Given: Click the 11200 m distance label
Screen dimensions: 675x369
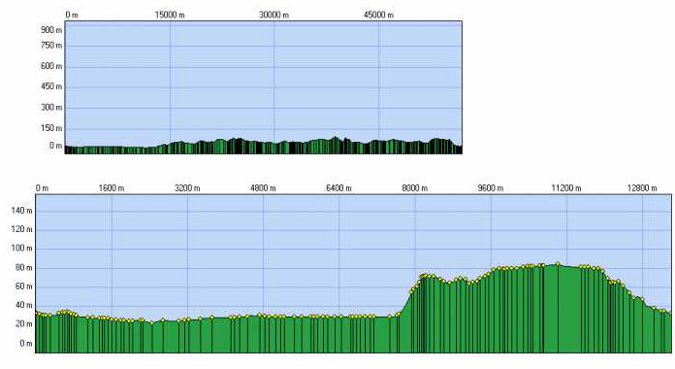Looking at the screenshot, I should 567,188.
